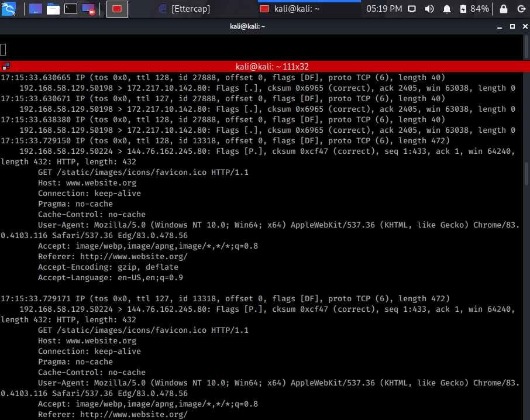Open the display settings tray icon

pos(412,9)
